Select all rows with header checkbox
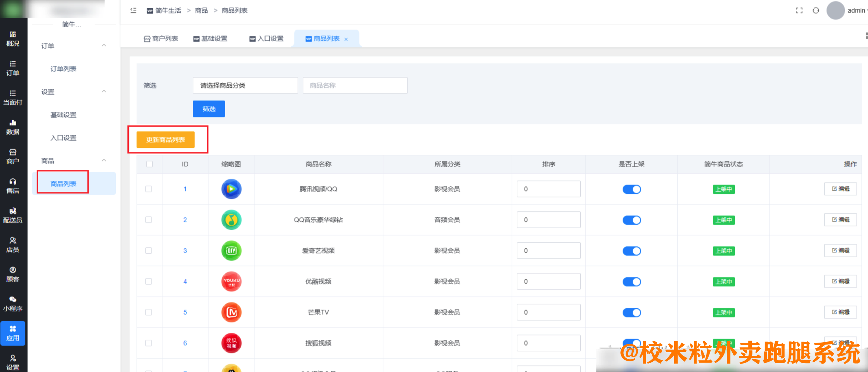The image size is (868, 372). coord(149,164)
